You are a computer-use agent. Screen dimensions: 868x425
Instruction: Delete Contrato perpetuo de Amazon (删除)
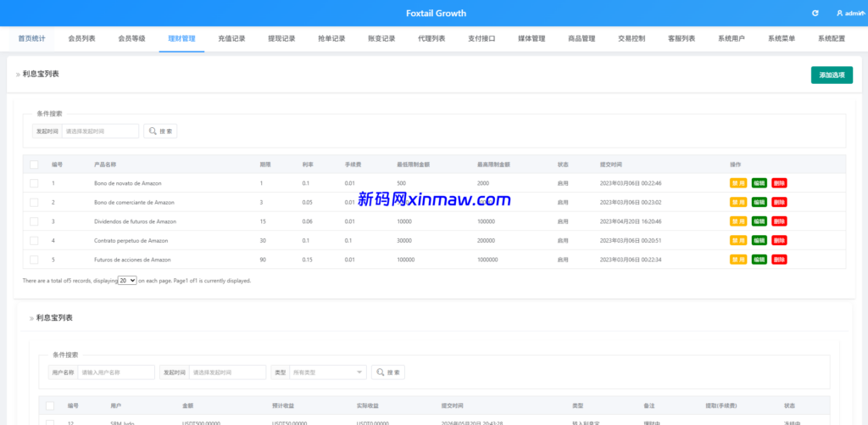pyautogui.click(x=779, y=240)
